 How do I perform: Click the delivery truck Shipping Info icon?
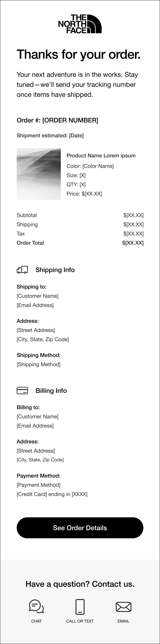22,270
